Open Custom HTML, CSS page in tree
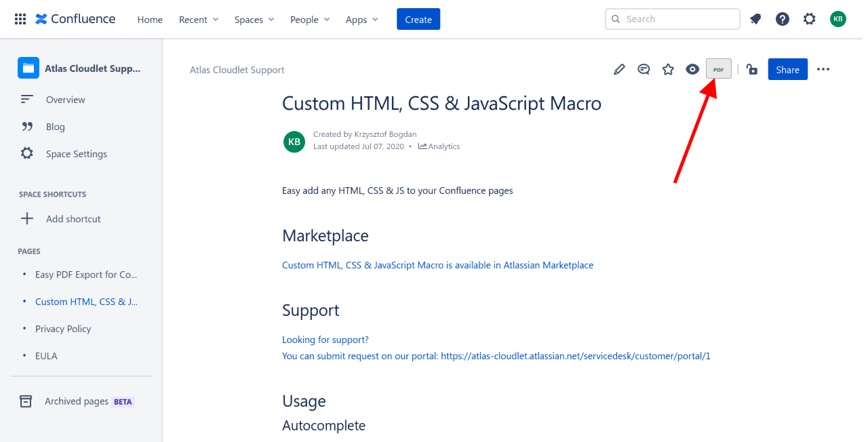The image size is (868, 442). [86, 302]
